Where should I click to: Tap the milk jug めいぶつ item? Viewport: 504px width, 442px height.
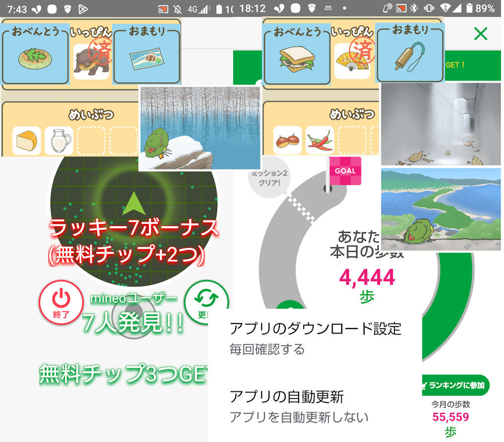coord(59,141)
